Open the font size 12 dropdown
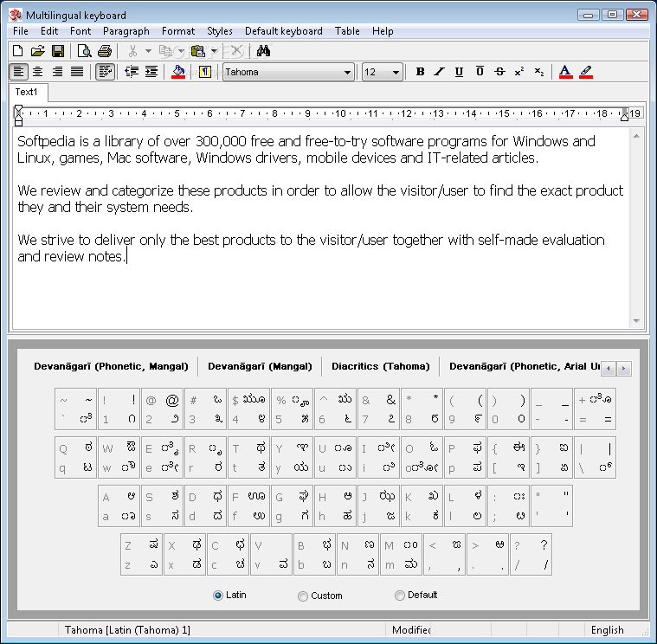The width and height of the screenshot is (657, 644). point(396,72)
